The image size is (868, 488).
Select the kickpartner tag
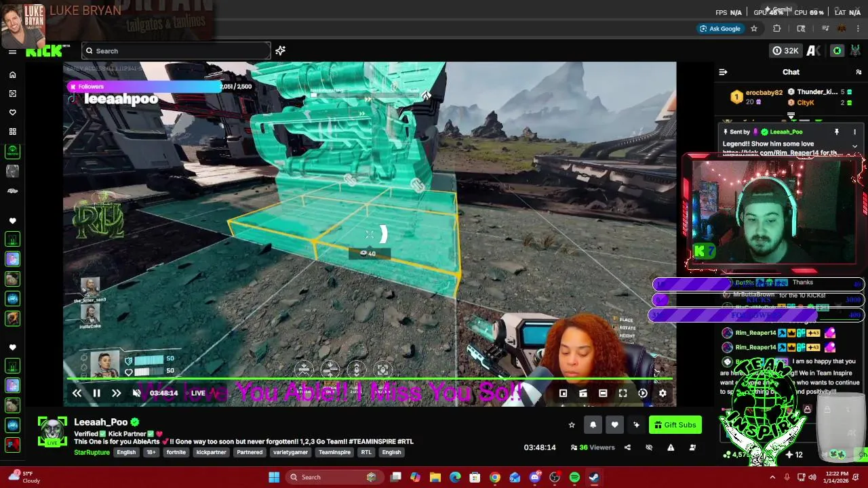point(212,452)
